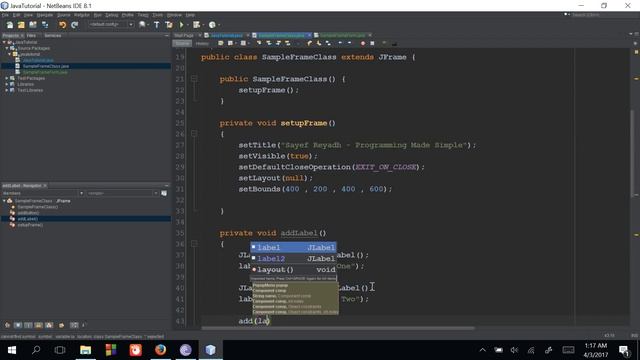Click the editor horizontal scrollbar
Viewport: 640px width, 360px height.
pos(338,328)
